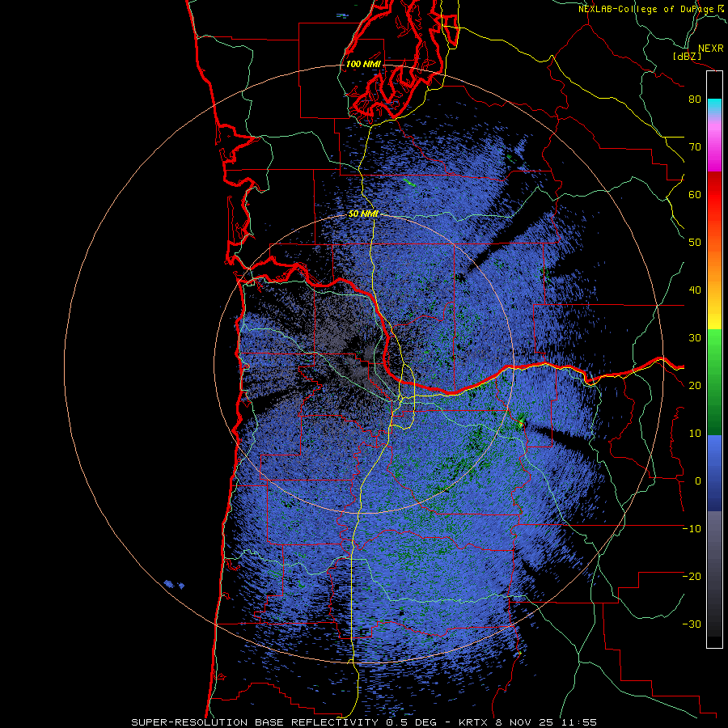728x728 pixels.
Task: Click the 60 dBZ scale value
Action: click(695, 195)
